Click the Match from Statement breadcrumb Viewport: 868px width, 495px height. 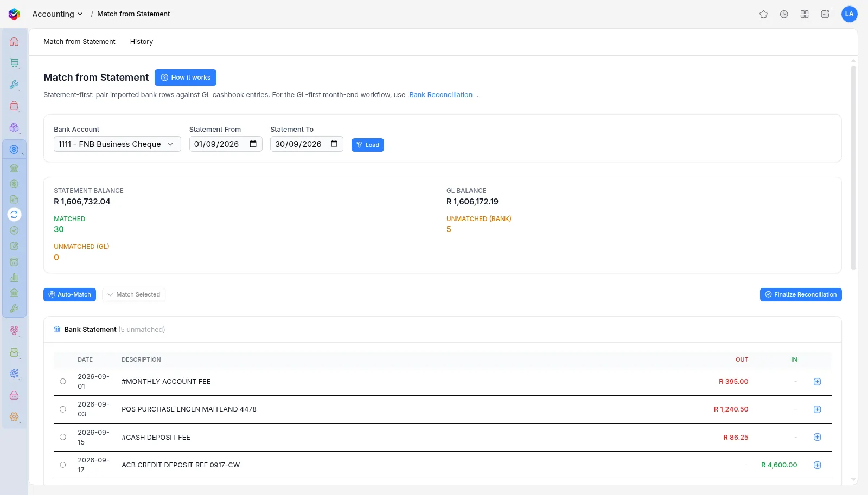tap(133, 14)
